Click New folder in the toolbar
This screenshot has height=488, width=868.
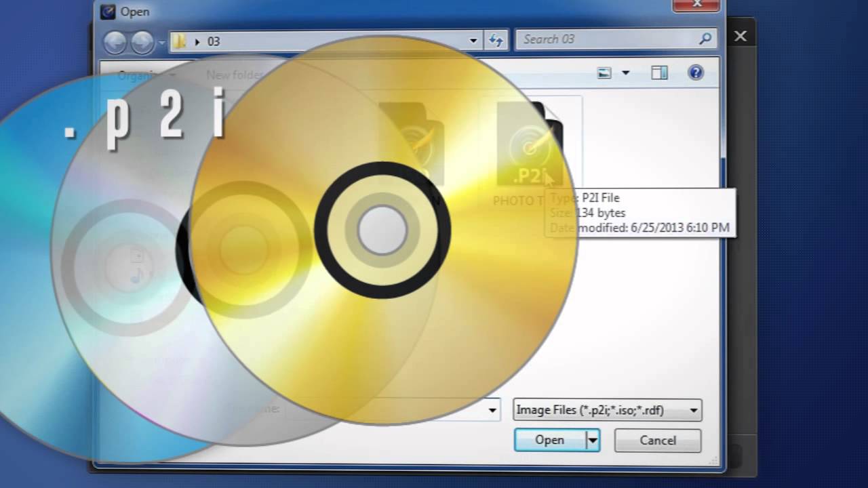pyautogui.click(x=234, y=75)
